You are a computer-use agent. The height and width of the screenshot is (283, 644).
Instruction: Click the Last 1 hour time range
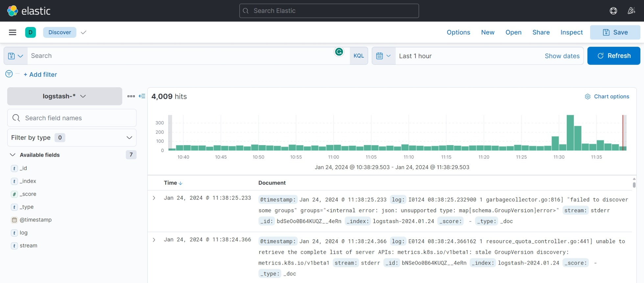click(x=415, y=56)
